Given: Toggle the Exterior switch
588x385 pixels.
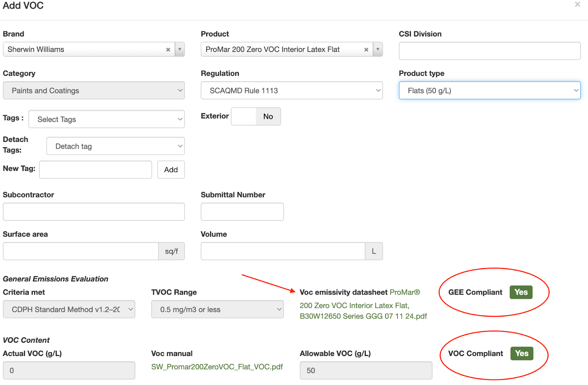Looking at the screenshot, I should coord(256,116).
